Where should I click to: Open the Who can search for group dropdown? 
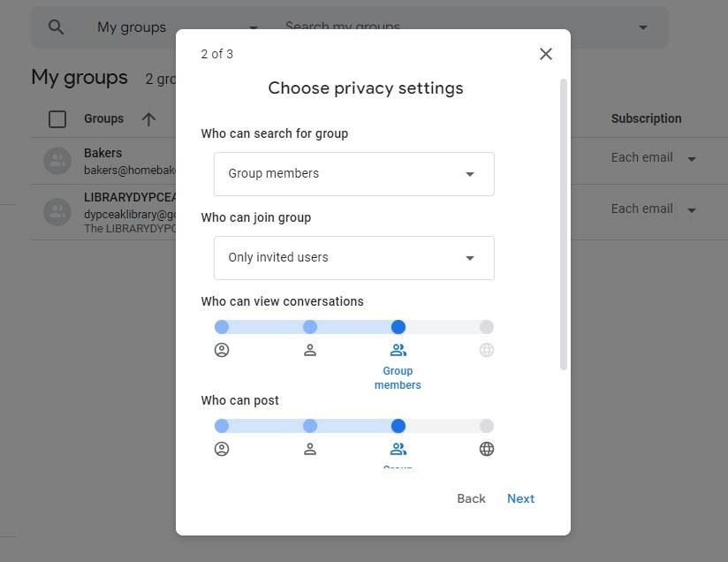[x=353, y=174]
